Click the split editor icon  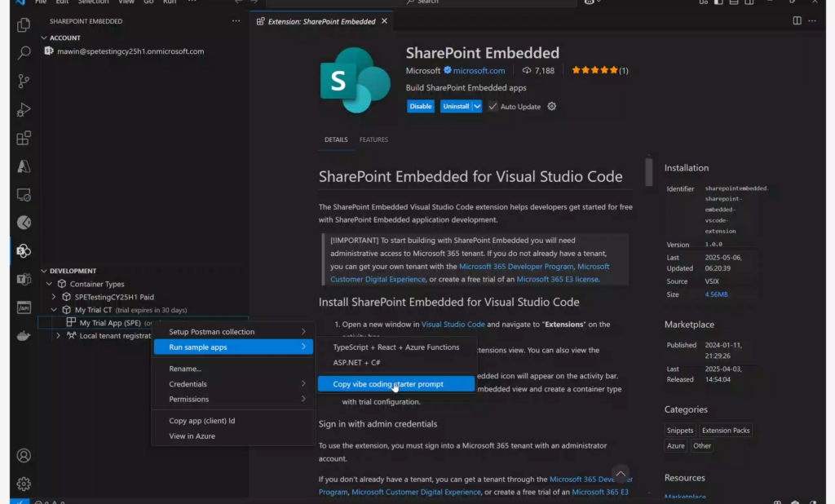(797, 20)
